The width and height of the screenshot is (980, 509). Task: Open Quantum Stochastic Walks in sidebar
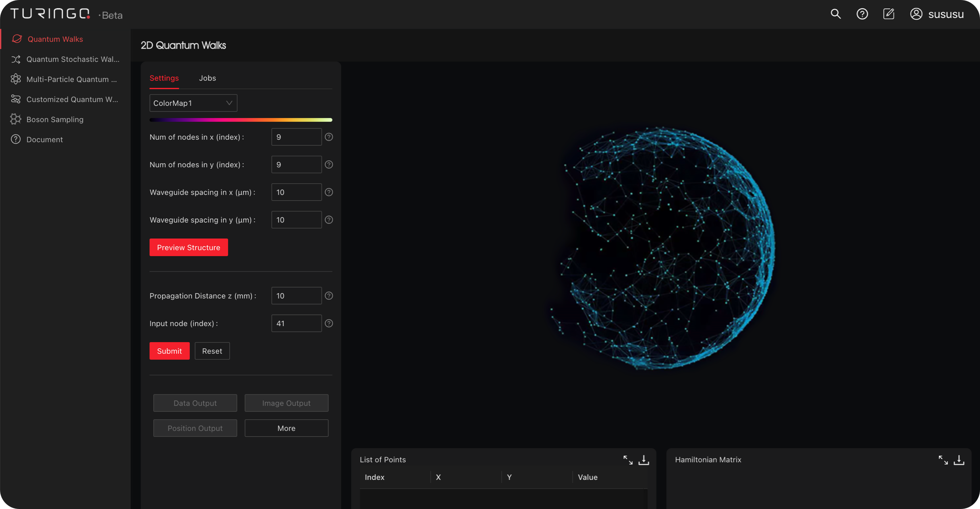coord(73,59)
